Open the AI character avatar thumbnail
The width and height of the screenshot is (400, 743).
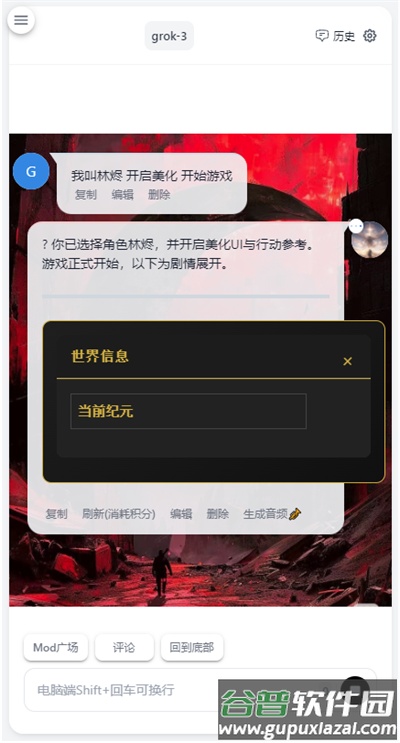tap(370, 240)
